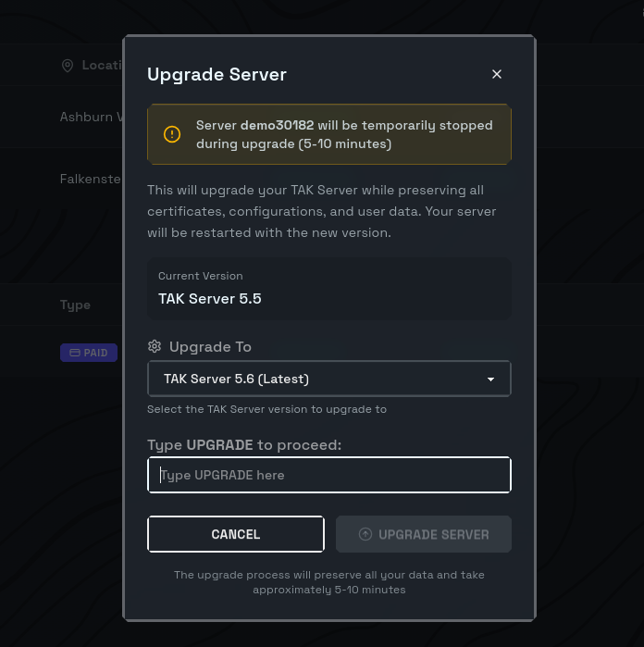Click the location pin icon in background
The width and height of the screenshot is (644, 647).
tap(67, 66)
